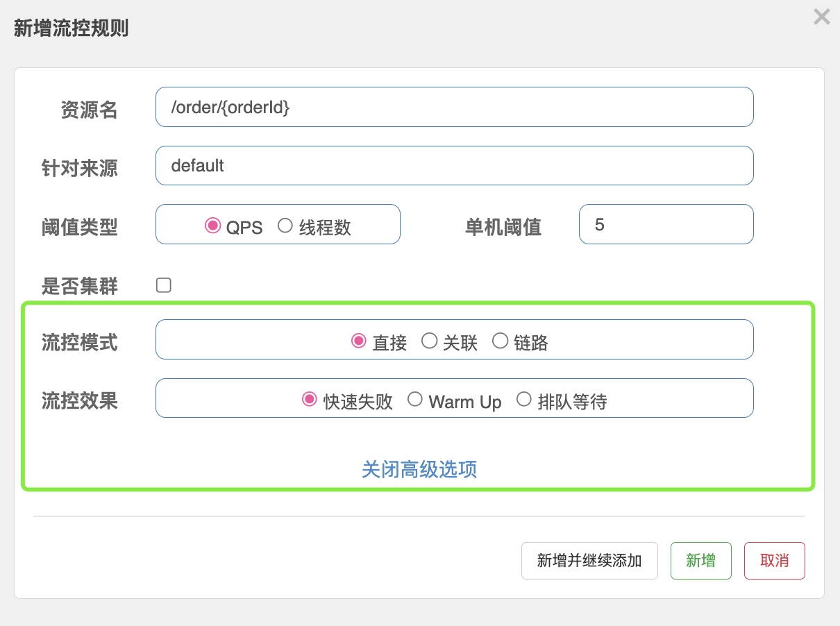Choose 关联 flow control mode
840x626 pixels.
[x=430, y=341]
